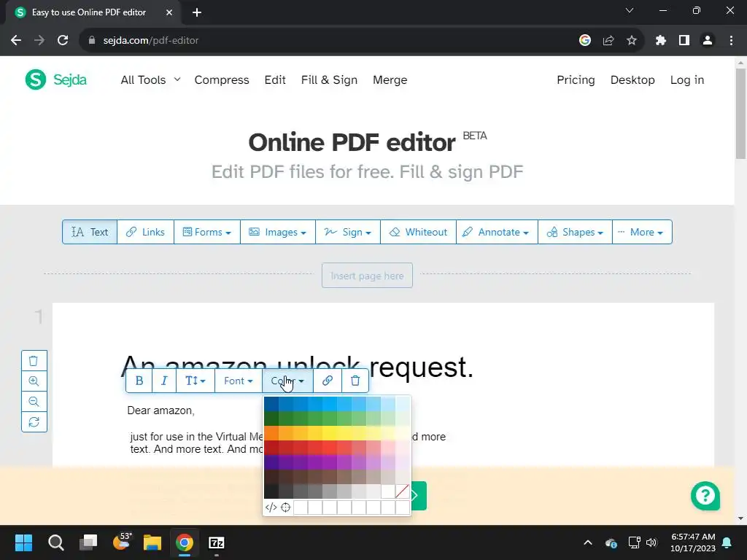Open the More tools dropdown
The image size is (747, 560).
pos(642,232)
